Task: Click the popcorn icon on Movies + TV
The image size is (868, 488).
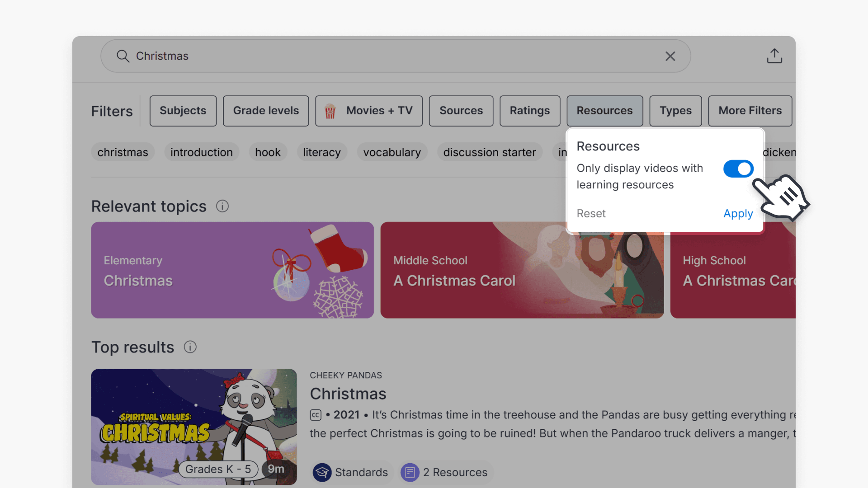Action: click(x=330, y=111)
